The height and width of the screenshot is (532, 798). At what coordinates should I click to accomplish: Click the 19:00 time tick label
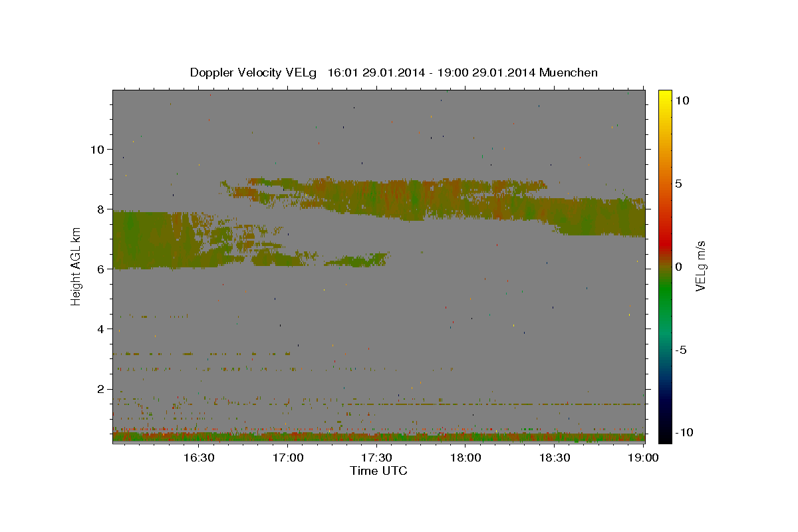pos(644,458)
